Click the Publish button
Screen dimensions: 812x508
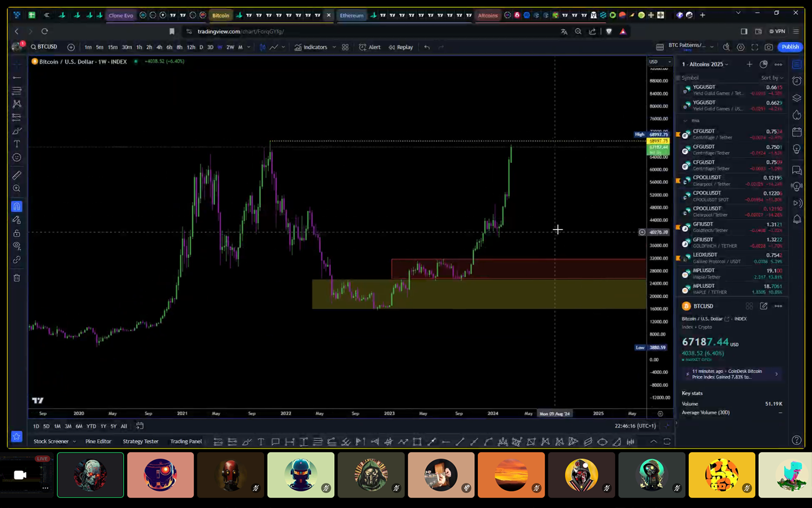tap(790, 47)
